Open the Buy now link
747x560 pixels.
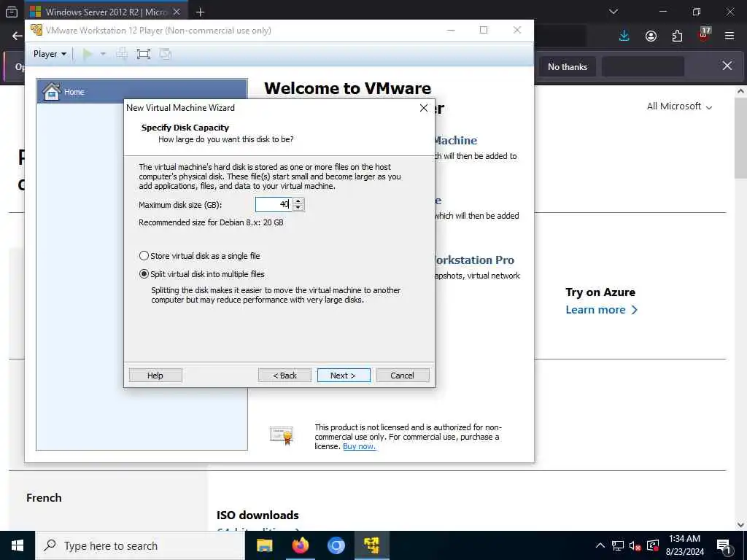pyautogui.click(x=359, y=446)
